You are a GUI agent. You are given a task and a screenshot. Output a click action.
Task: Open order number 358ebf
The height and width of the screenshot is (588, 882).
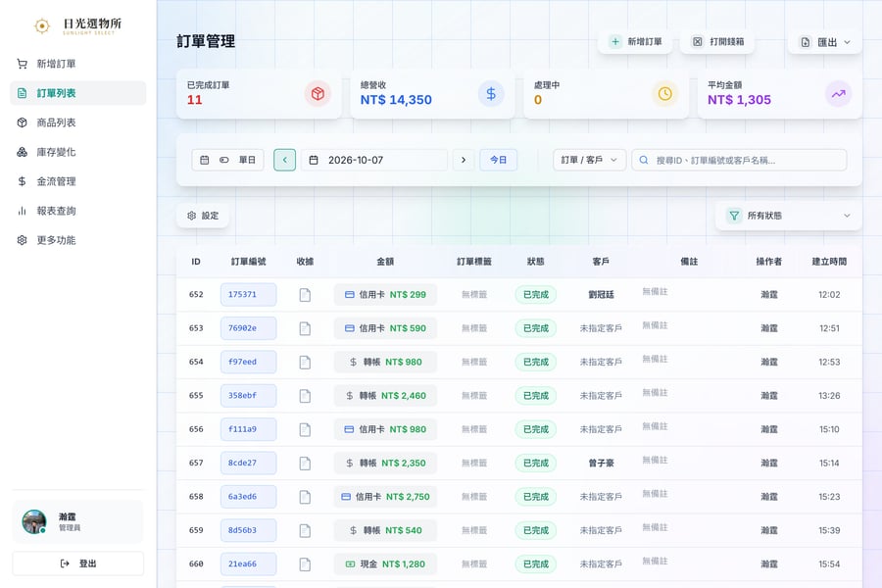coord(249,396)
